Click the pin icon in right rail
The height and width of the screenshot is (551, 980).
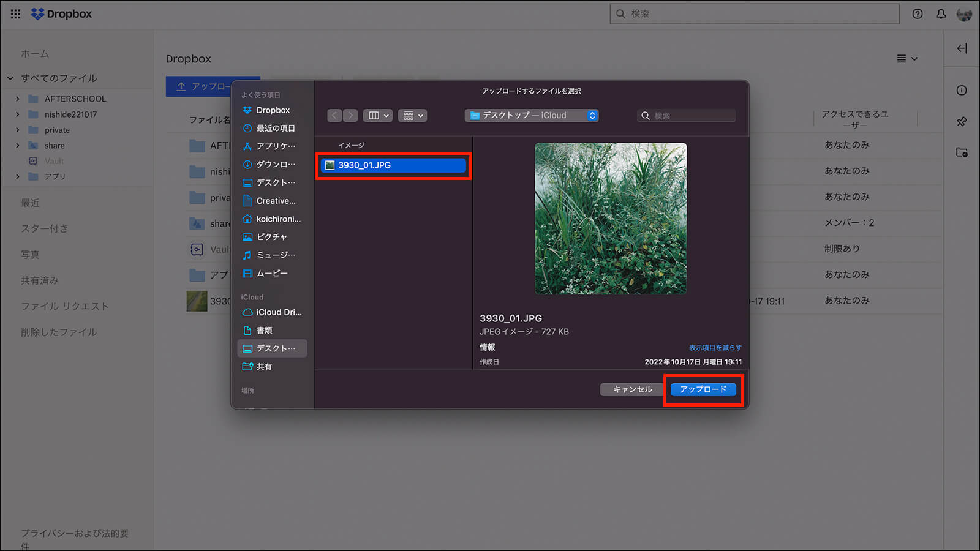coord(962,121)
